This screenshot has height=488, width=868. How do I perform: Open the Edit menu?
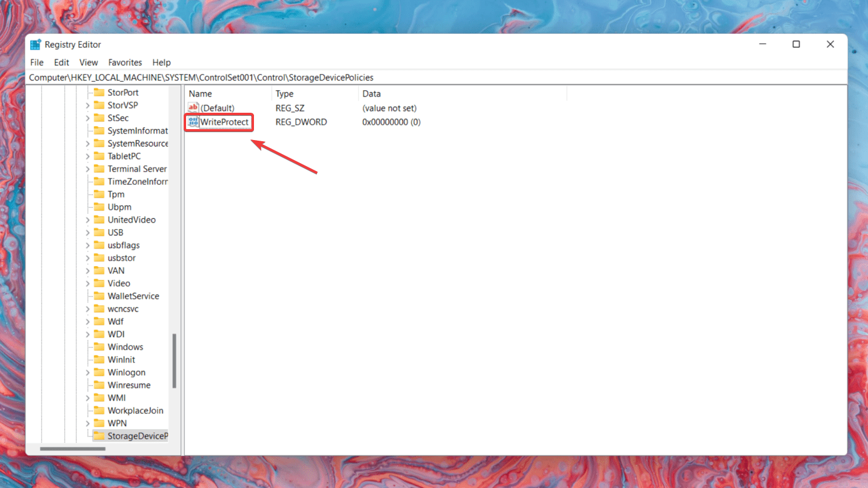point(61,62)
